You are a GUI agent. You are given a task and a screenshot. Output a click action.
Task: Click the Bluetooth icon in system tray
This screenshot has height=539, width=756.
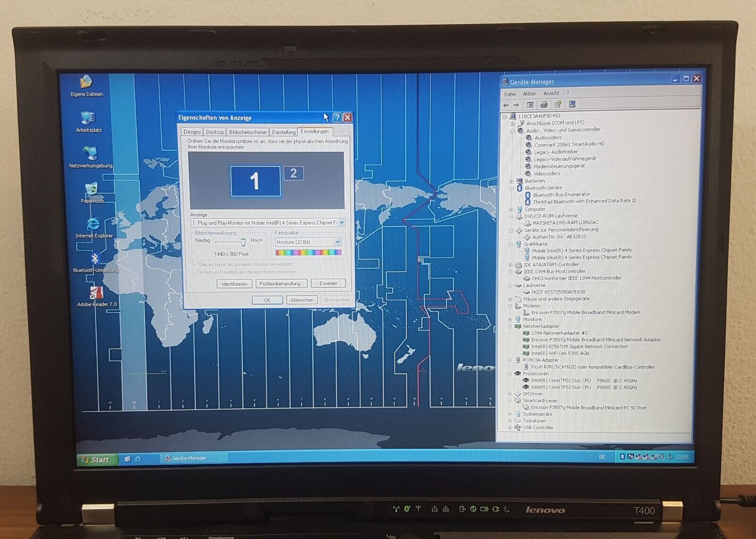622,456
